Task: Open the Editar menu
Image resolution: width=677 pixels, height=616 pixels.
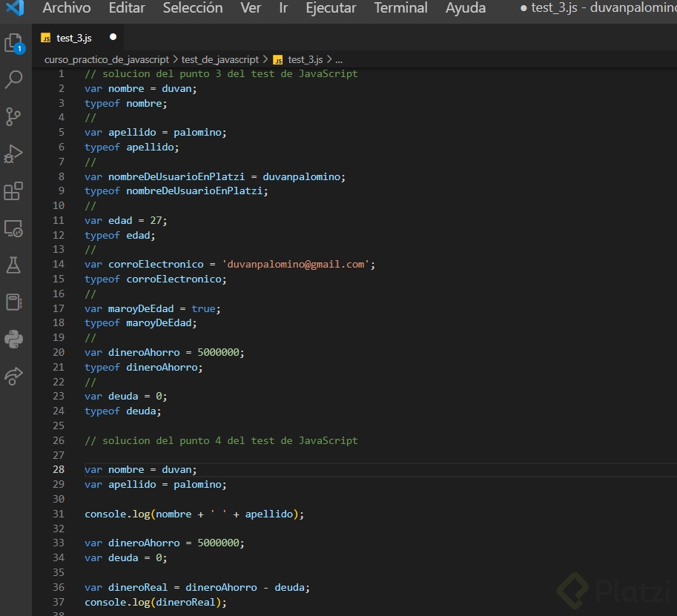Action: [127, 7]
